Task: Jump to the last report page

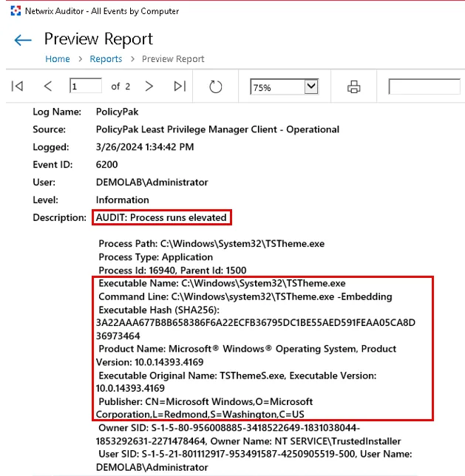Action: pos(180,86)
